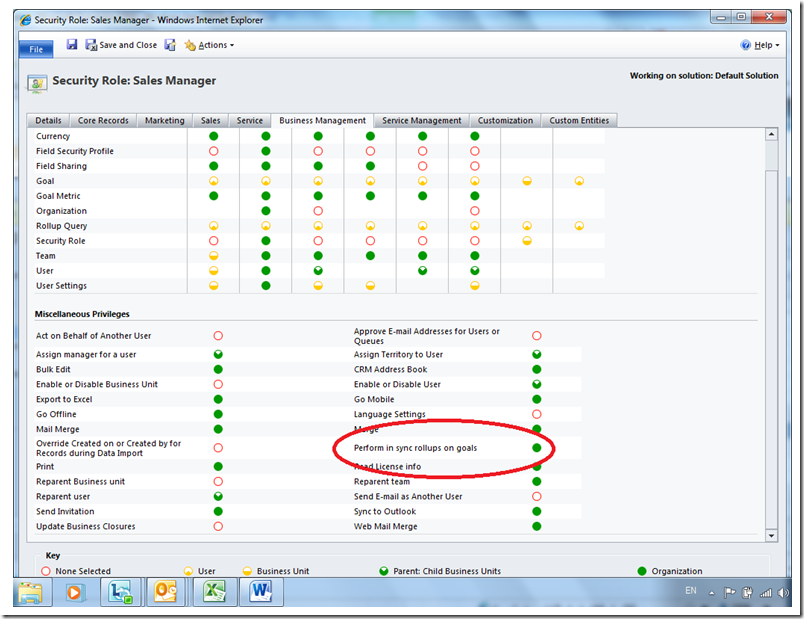This screenshot has width=804, height=619.
Task: Open the Help dropdown menu
Action: [762, 45]
